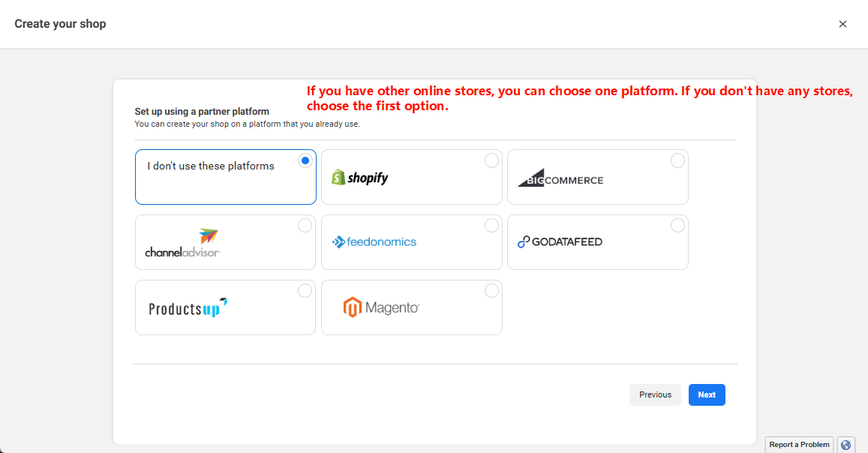Click the Magento logo

tap(381, 307)
